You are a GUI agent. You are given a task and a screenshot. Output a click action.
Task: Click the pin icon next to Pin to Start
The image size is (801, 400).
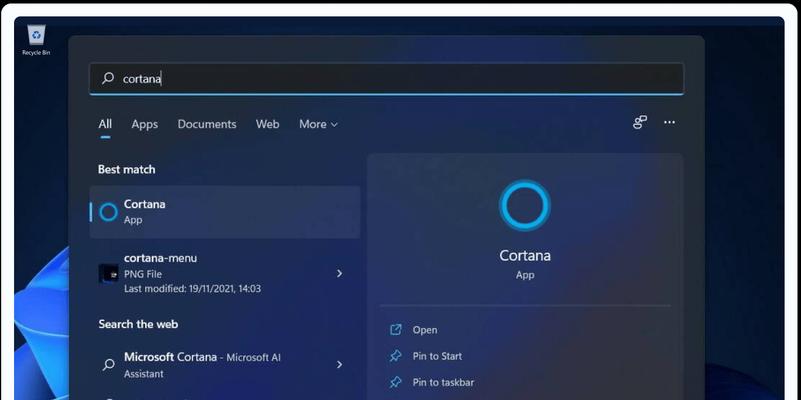[396, 356]
